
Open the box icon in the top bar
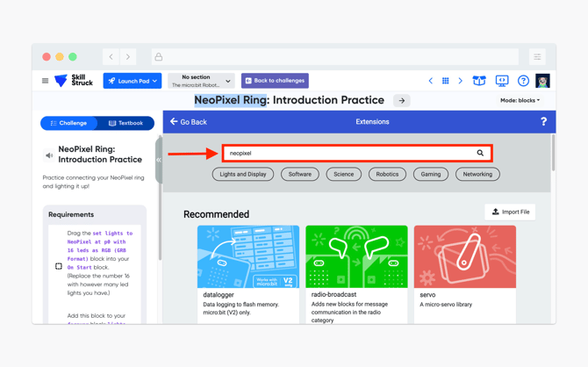(479, 81)
